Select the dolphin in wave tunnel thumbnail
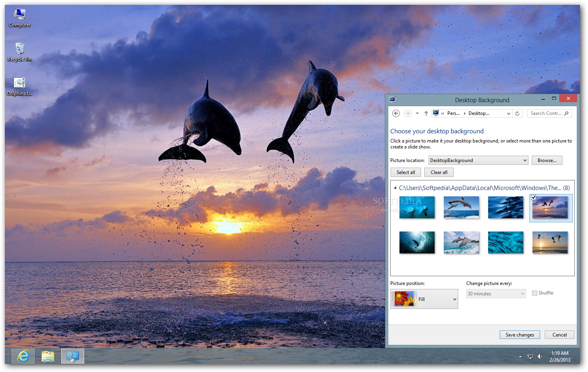The image size is (588, 372). [417, 242]
